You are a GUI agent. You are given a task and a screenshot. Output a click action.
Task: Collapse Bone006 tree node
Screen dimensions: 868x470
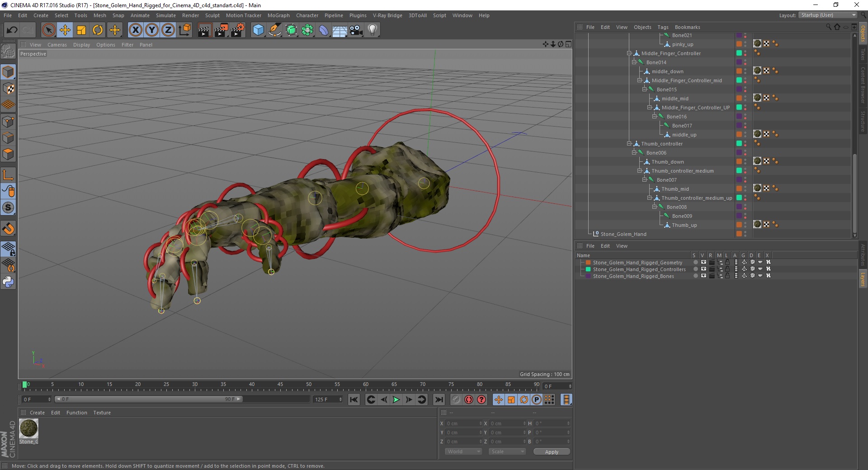(634, 153)
